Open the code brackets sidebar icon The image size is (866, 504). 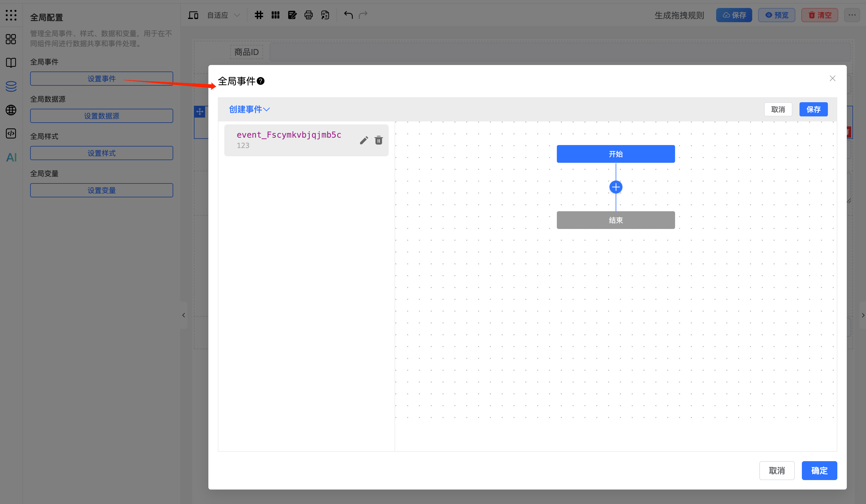click(x=11, y=133)
